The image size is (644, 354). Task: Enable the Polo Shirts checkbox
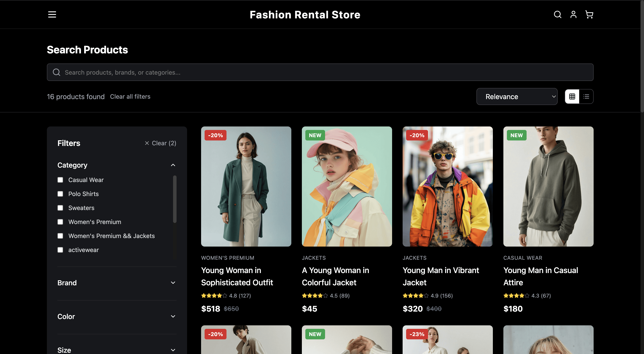click(x=60, y=194)
